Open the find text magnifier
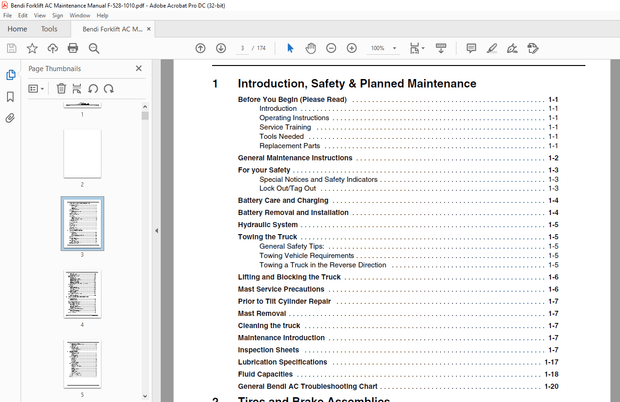 click(94, 48)
